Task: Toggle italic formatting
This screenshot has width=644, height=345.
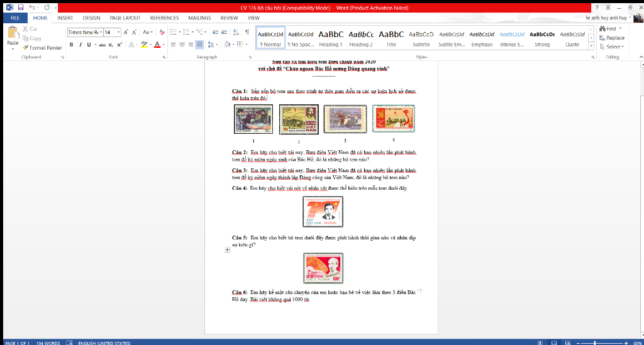Action: [x=80, y=45]
